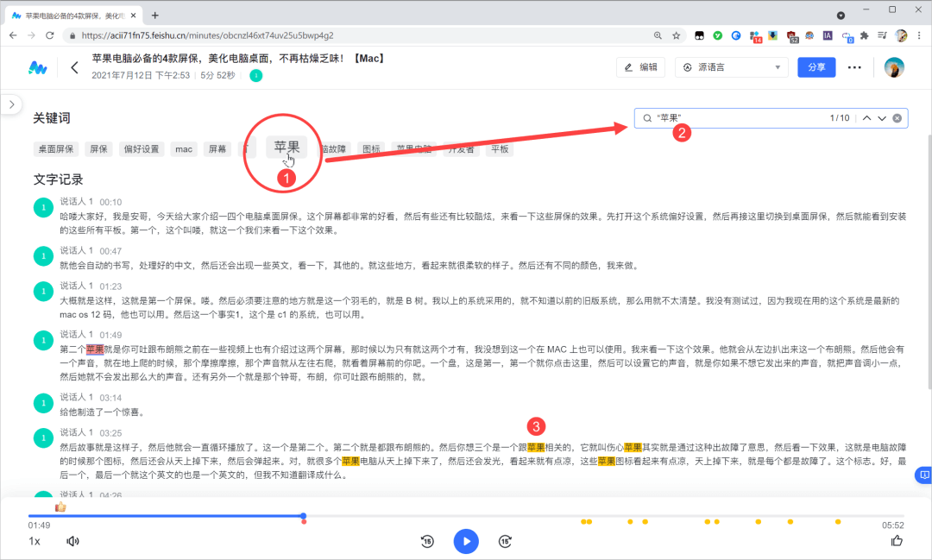Click the page scrollbar on the right
Screen dimensions: 932x560
pos(929,261)
